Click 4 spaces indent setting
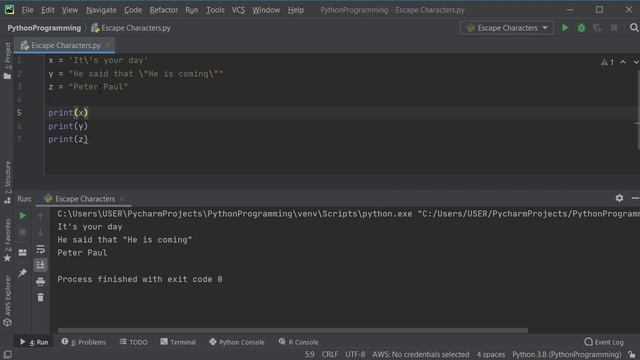The height and width of the screenshot is (360, 640). 491,354
